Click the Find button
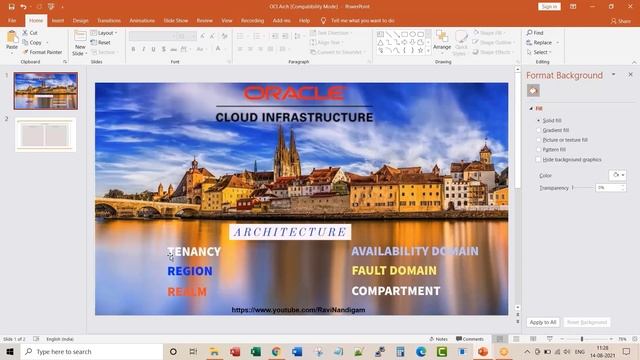Screen dimensions: 640x360 tap(535, 33)
